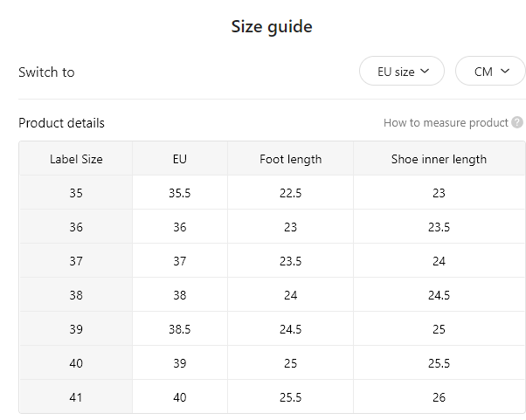The width and height of the screenshot is (526, 420).
Task: Open the CM unit dropdown
Action: 490,71
